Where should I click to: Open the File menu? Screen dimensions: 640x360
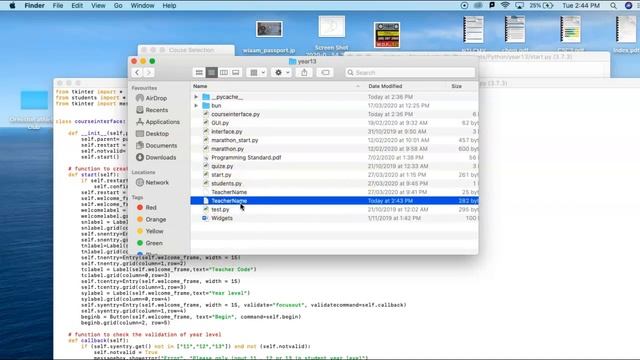point(58,6)
